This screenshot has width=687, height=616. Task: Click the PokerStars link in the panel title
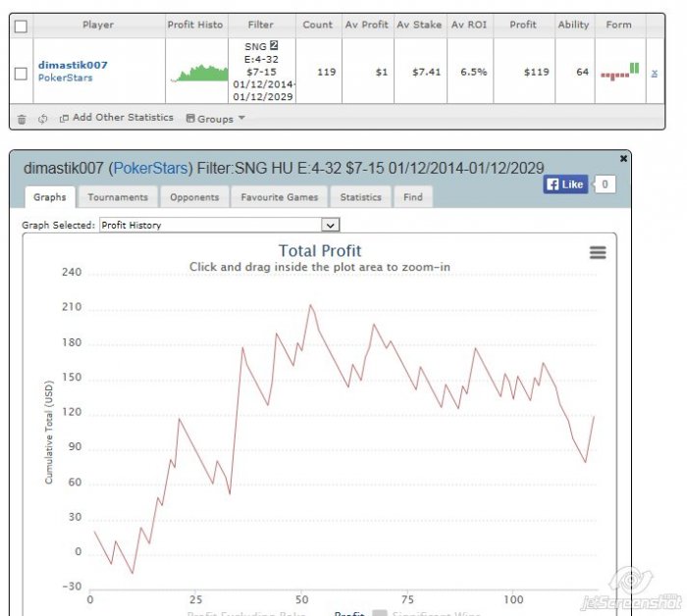(151, 168)
